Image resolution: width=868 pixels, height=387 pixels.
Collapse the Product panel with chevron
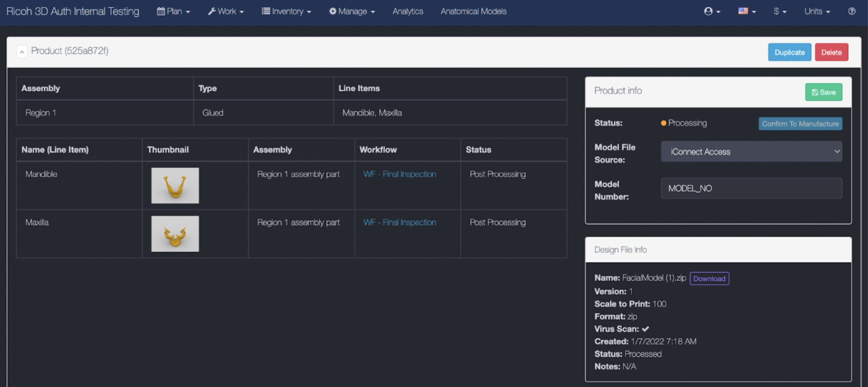pyautogui.click(x=22, y=51)
